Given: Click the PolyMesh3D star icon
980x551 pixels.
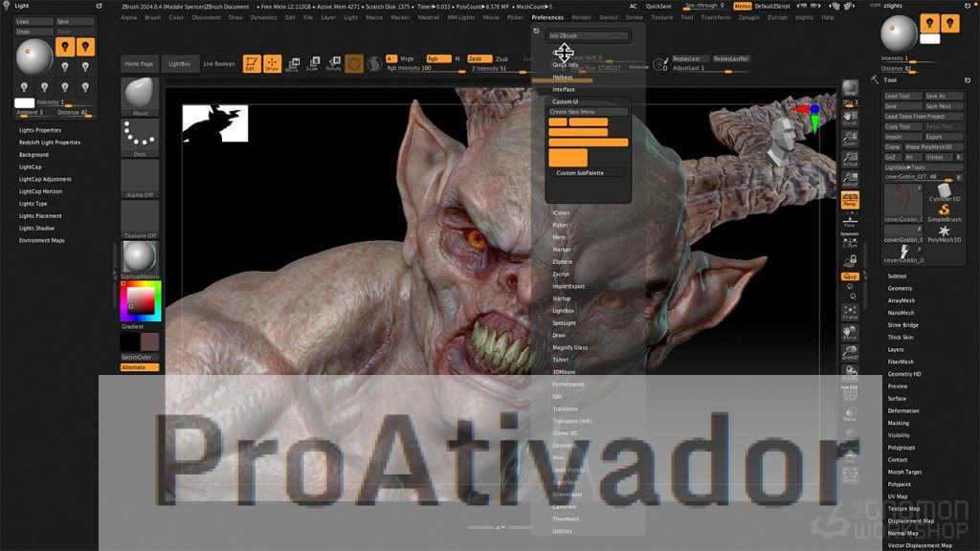Looking at the screenshot, I should 943,231.
